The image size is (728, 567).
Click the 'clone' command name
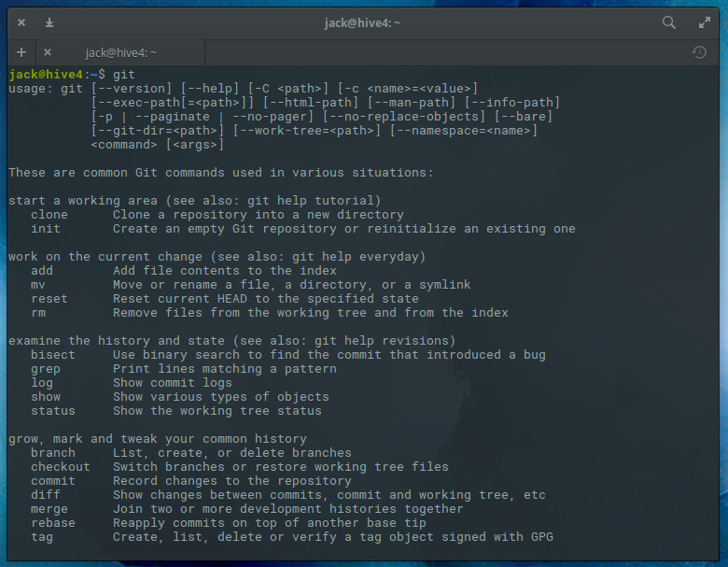[49, 214]
